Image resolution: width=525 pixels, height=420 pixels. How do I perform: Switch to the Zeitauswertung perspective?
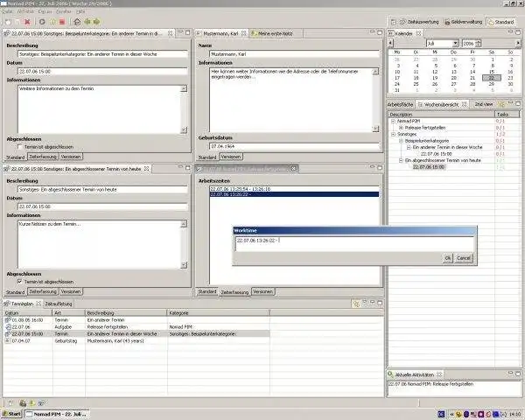419,22
